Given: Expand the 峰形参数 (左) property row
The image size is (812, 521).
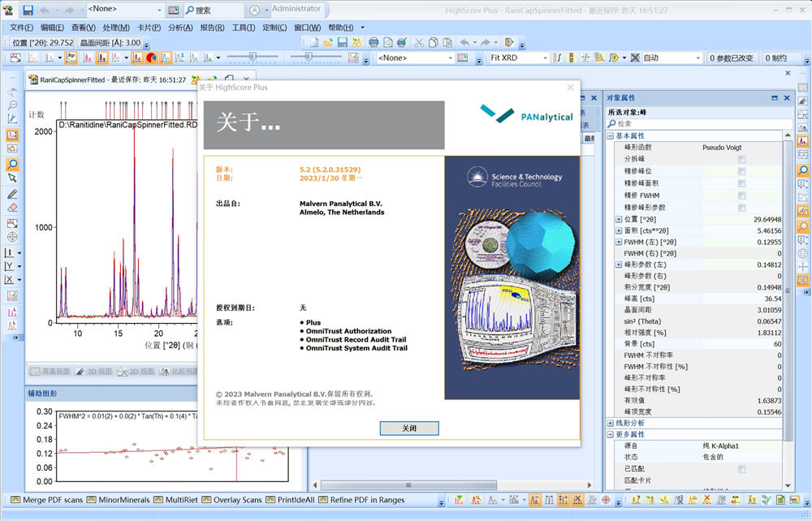Looking at the screenshot, I should [618, 265].
